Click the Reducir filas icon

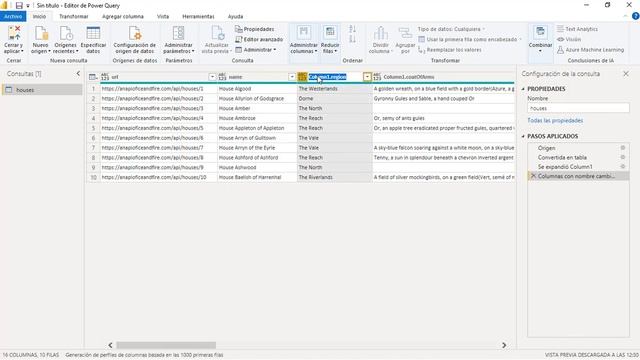tap(330, 33)
